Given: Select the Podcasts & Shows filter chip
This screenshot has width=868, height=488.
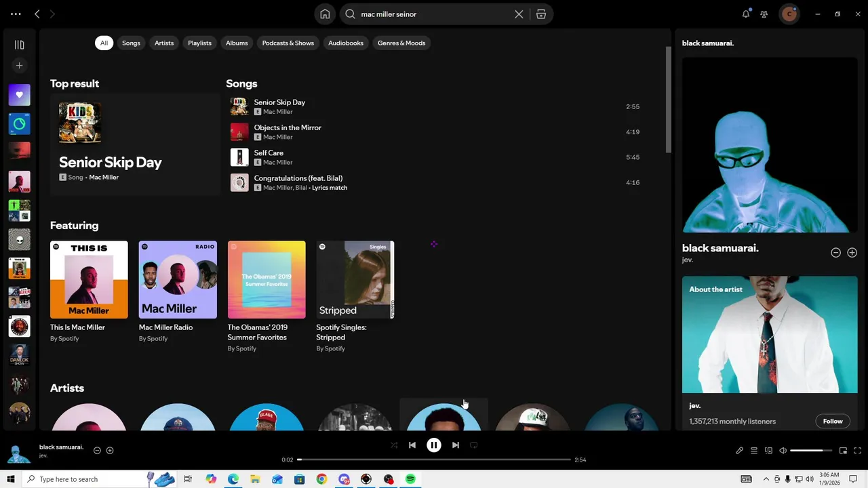Looking at the screenshot, I should (x=288, y=43).
